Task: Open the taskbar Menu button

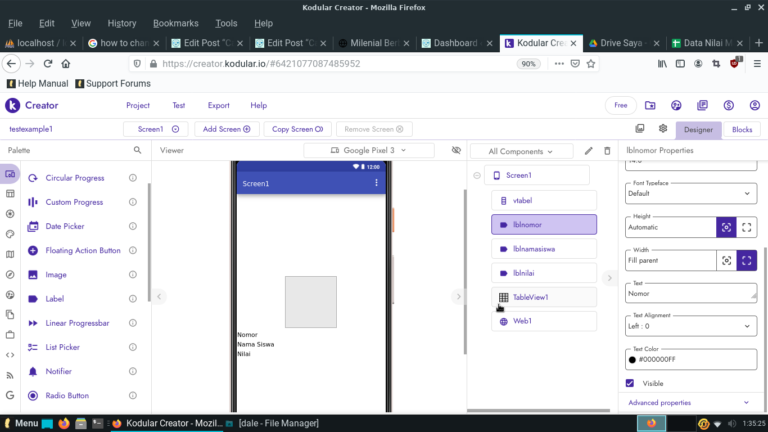Action: click(21, 423)
